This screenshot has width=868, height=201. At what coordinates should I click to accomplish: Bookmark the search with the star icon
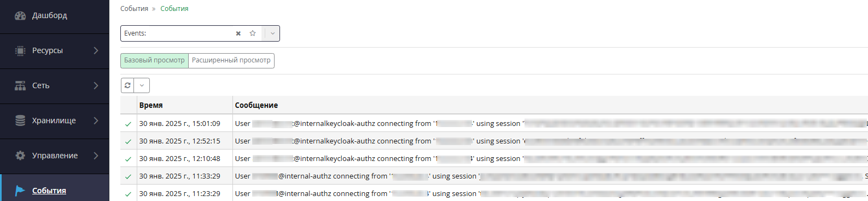(x=253, y=33)
